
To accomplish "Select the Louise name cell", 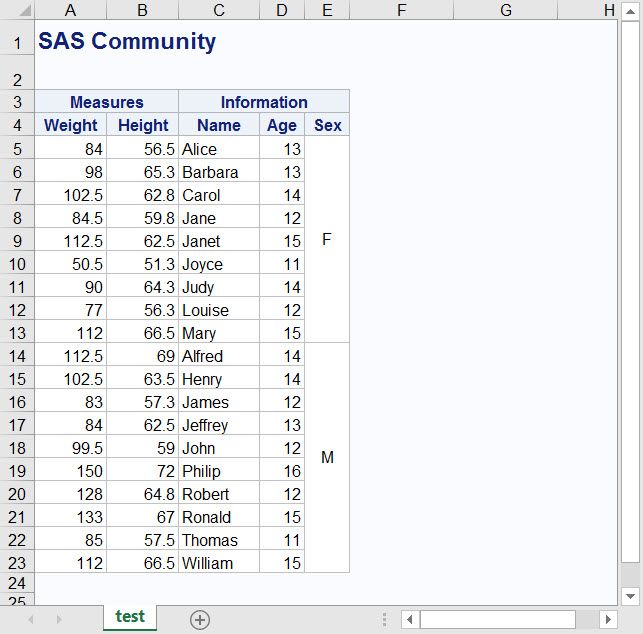I will coord(219,310).
